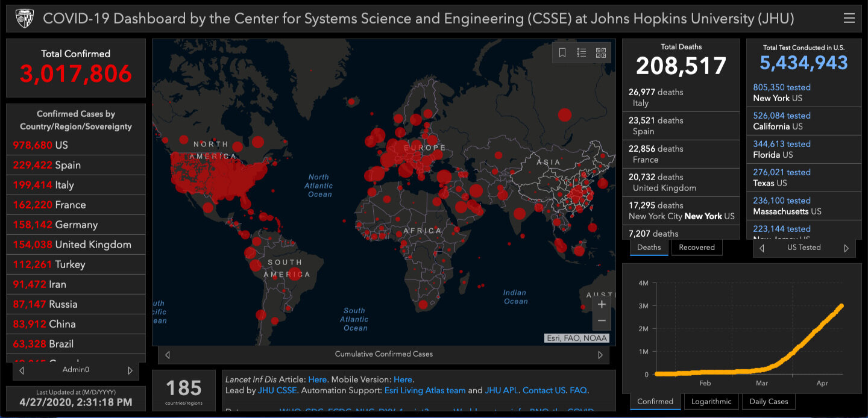Viewport: 868px width, 418px height.
Task: Click the Contact US link
Action: coord(544,390)
